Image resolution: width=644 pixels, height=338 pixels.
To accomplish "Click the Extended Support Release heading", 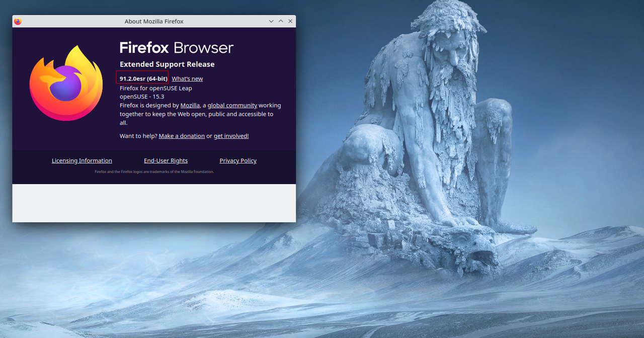I will pyautogui.click(x=167, y=64).
